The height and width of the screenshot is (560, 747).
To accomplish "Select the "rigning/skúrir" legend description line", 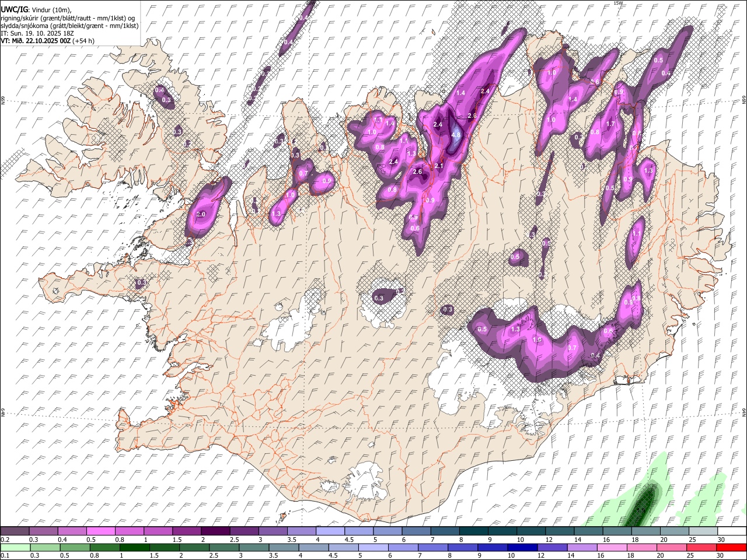I will 68,17.
